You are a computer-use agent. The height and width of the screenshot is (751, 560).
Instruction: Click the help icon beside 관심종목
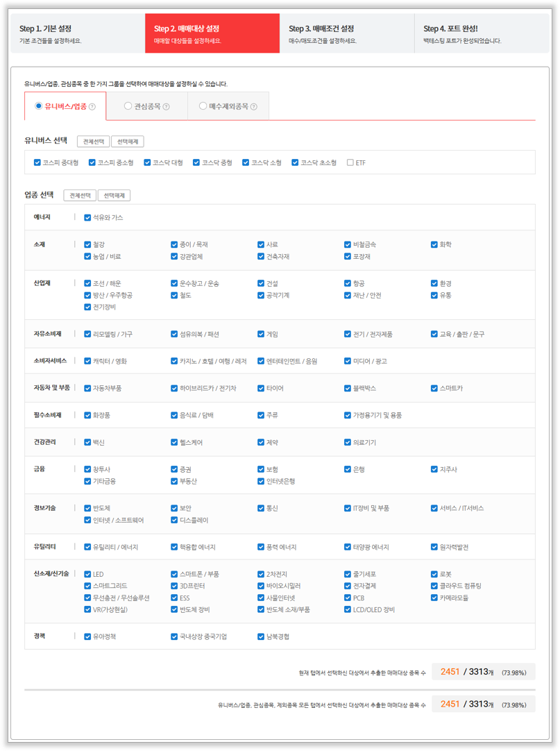(166, 107)
